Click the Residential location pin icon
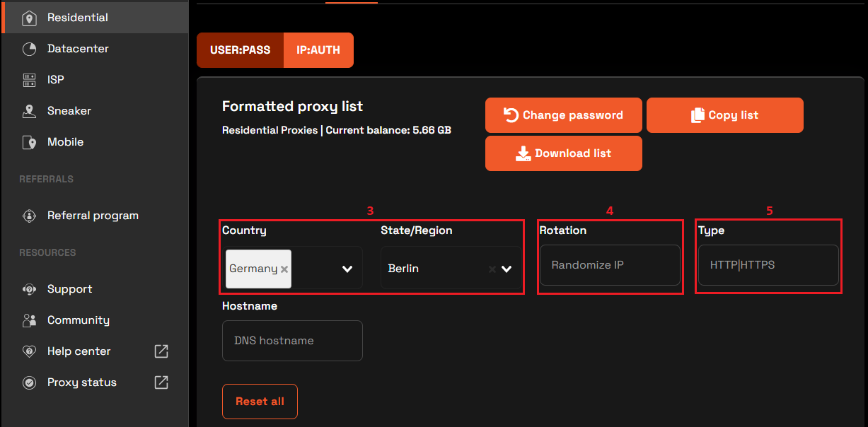This screenshot has height=427, width=868. [29, 18]
